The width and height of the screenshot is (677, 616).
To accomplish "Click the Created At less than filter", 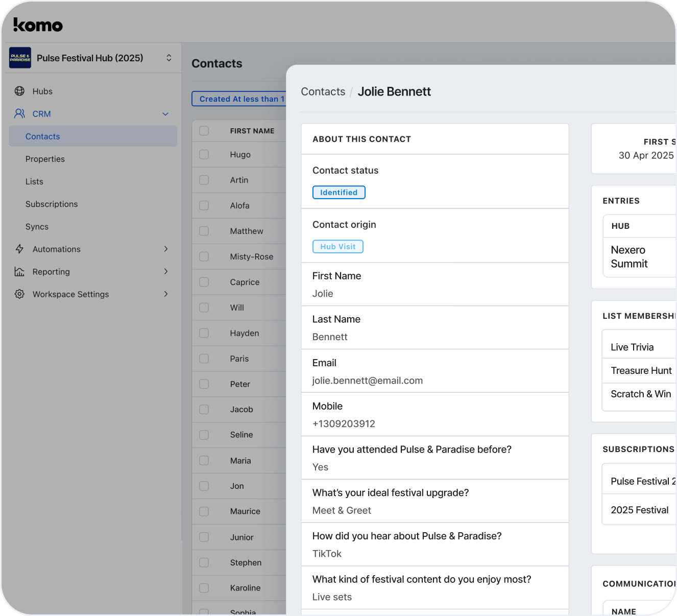I will pos(239,99).
